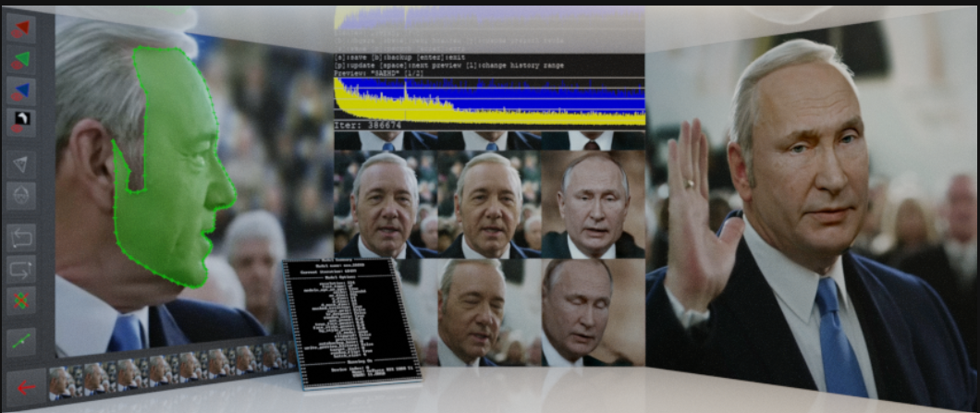Click the yellow and blue loss graph
Image resolution: width=980 pixels, height=413 pixels.
point(489,100)
